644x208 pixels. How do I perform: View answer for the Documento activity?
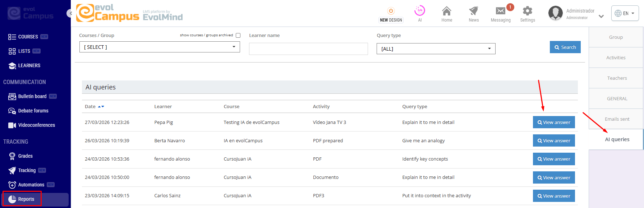coord(554,177)
